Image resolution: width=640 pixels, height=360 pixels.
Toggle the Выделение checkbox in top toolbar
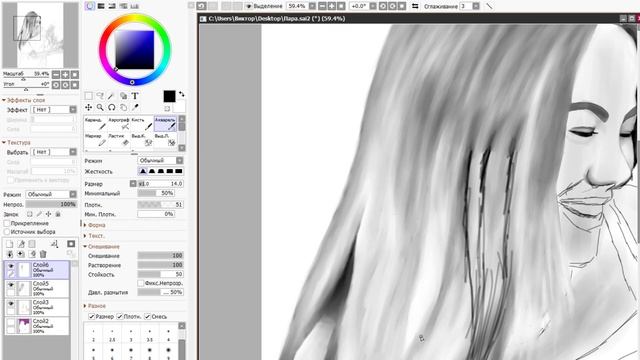pos(249,6)
